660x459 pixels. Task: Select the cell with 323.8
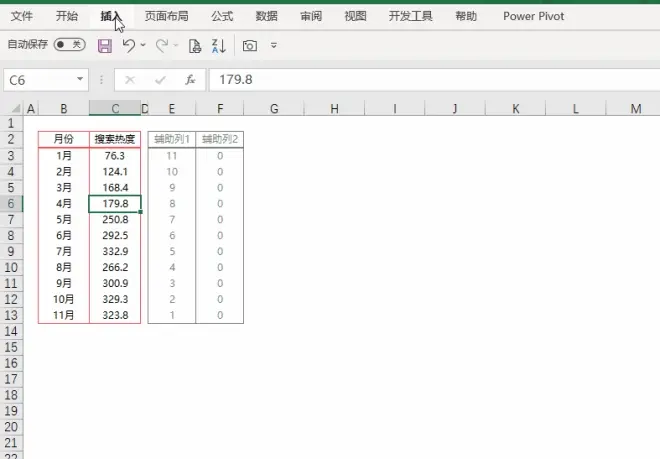pyautogui.click(x=115, y=315)
